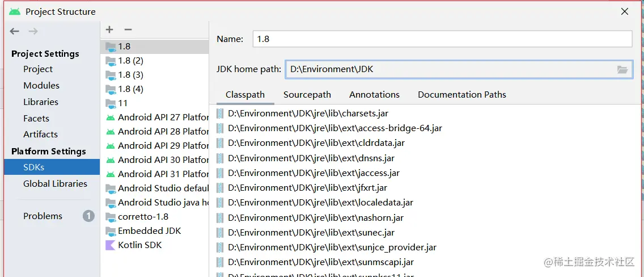The width and height of the screenshot is (644, 277).
Task: Remove selected SDK with minus icon
Action: [128, 30]
